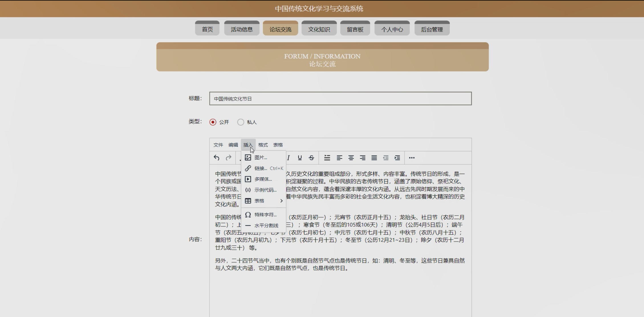Select the 私人 radio button

click(241, 122)
